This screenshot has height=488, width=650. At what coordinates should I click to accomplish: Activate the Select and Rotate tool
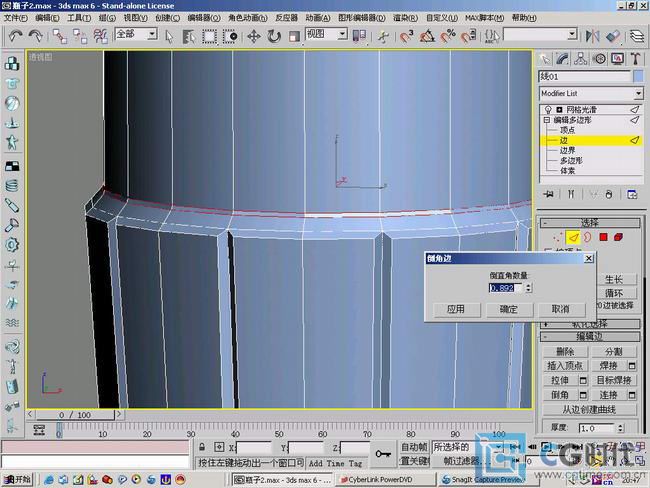tap(274, 36)
